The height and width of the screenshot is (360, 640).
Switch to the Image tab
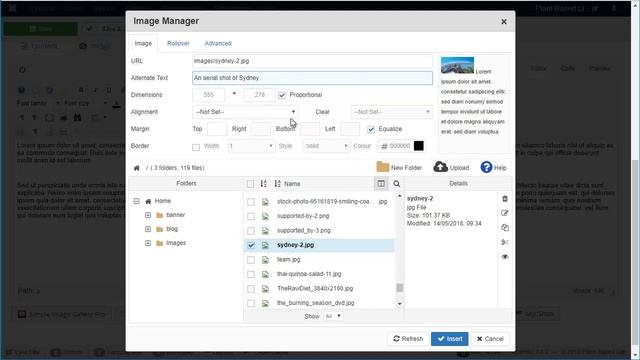pos(143,43)
